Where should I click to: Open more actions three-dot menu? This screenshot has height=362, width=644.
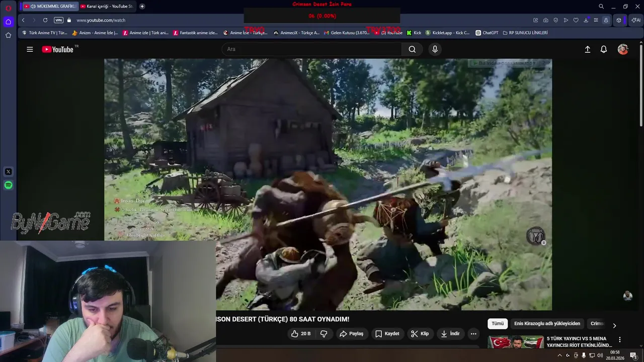click(473, 333)
